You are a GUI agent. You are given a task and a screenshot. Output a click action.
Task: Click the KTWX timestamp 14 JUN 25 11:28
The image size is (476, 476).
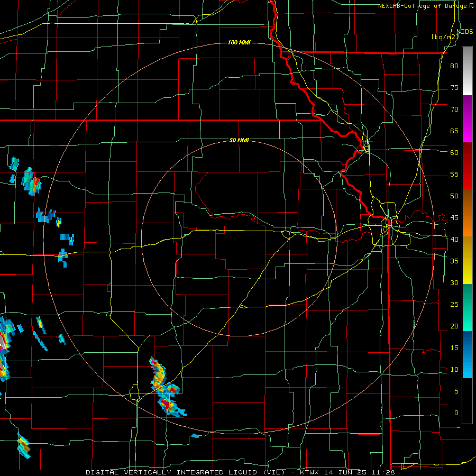(347, 472)
